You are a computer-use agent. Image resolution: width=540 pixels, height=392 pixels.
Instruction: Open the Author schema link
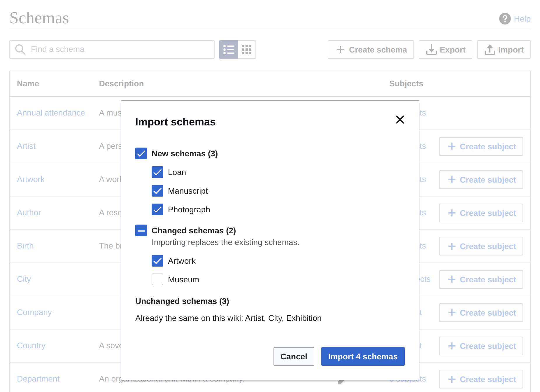click(29, 213)
